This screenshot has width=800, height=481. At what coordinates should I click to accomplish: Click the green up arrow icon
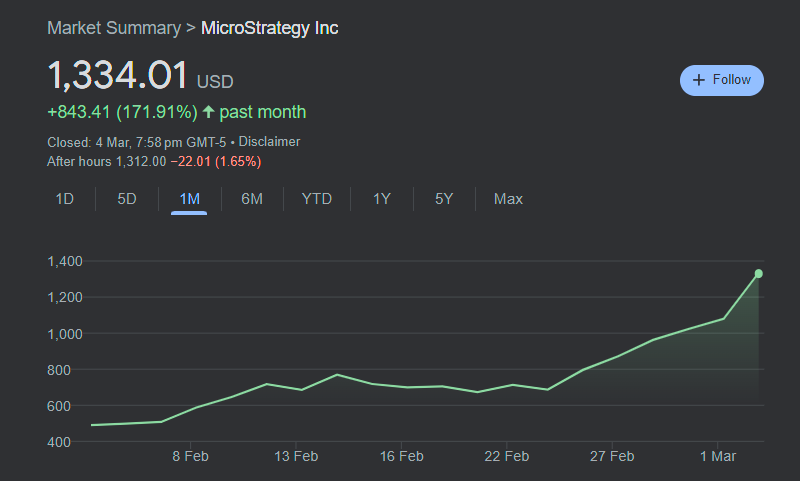click(x=208, y=112)
